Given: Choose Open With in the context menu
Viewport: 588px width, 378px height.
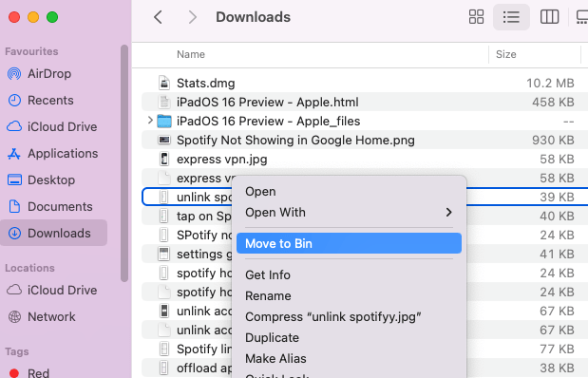Looking at the screenshot, I should tap(275, 213).
